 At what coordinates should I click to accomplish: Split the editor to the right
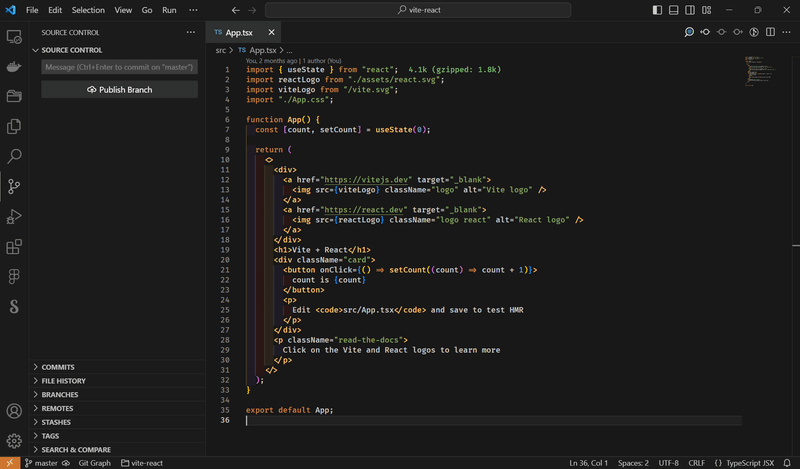770,32
